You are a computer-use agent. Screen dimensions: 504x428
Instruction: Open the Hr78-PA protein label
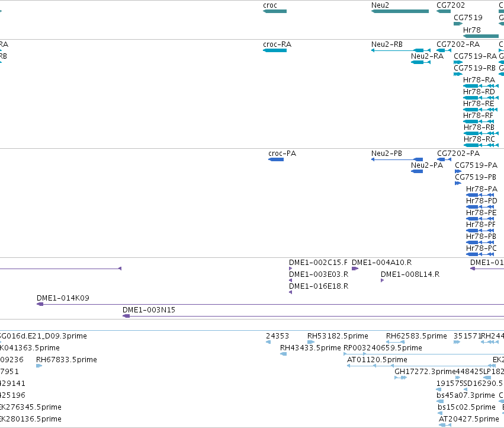481,189
